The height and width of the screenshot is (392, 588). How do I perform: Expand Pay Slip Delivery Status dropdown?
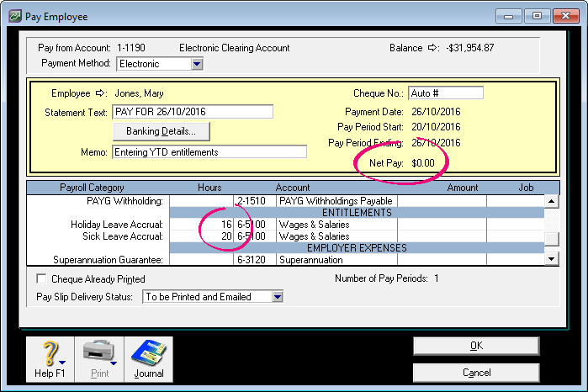coord(277,297)
